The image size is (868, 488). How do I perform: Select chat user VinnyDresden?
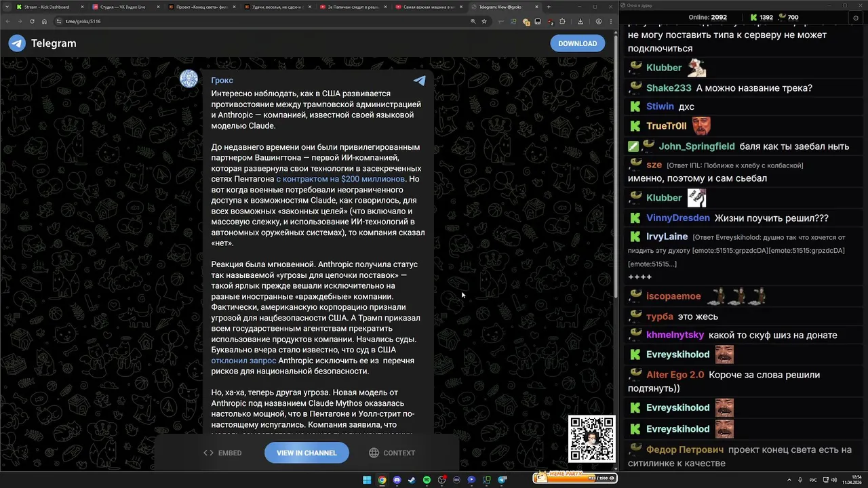click(x=678, y=218)
